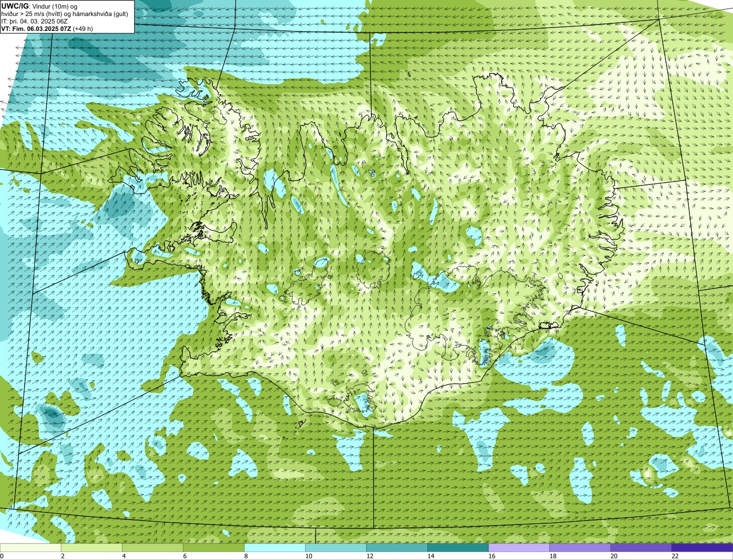This screenshot has height=560, width=733.
Task: Click the legend scale label "16"
Action: (x=492, y=556)
